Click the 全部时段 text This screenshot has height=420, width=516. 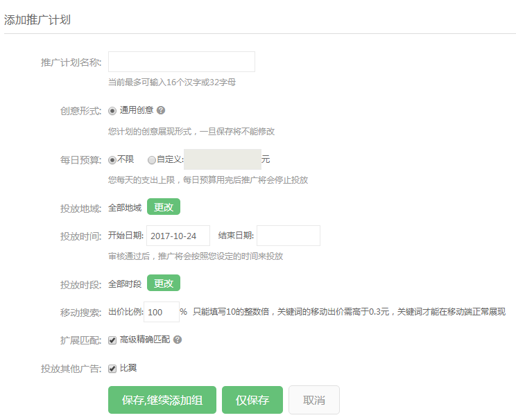click(x=125, y=283)
